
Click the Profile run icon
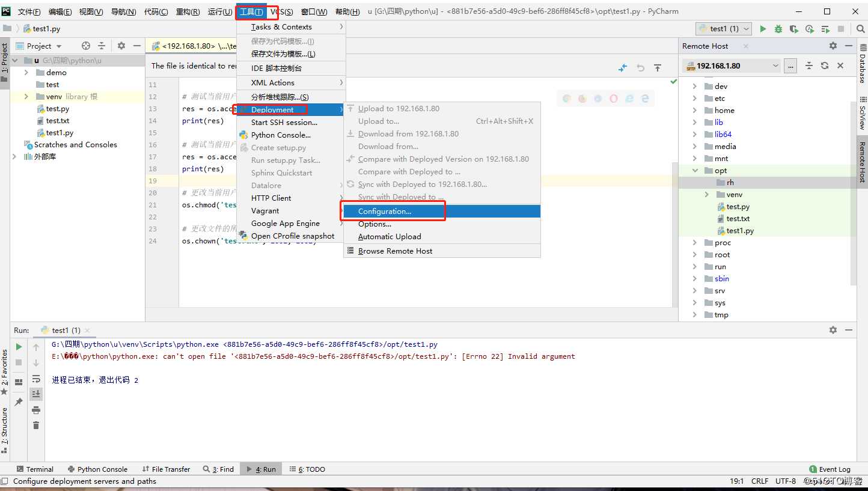(x=810, y=29)
